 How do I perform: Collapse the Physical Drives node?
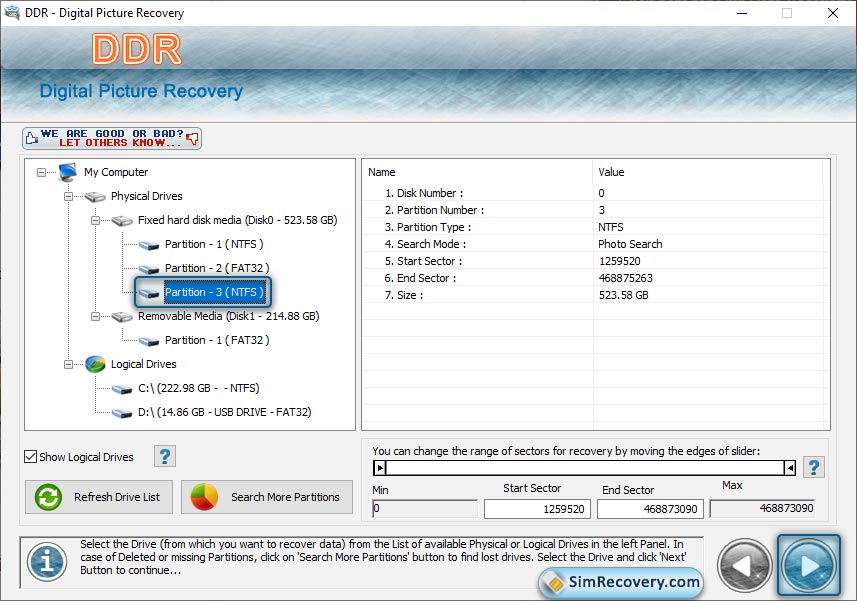tap(68, 197)
